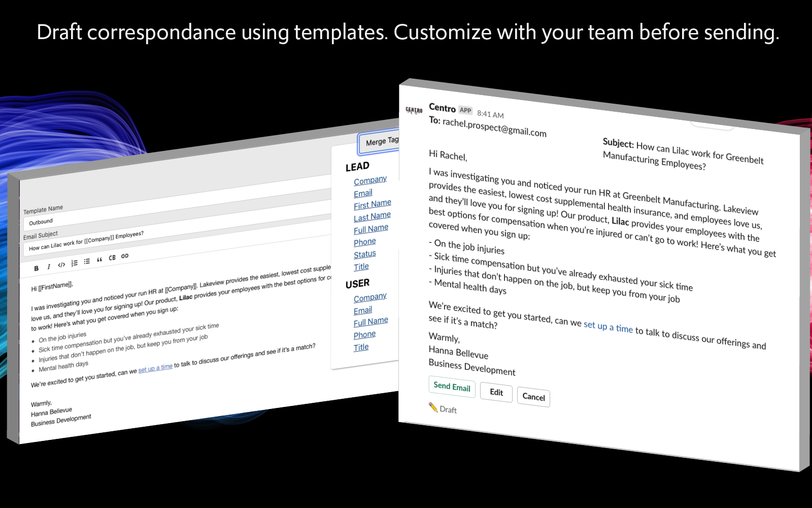Click the recipient address rachel.prospect@gmail.com
812x508 pixels.
pyautogui.click(x=494, y=127)
